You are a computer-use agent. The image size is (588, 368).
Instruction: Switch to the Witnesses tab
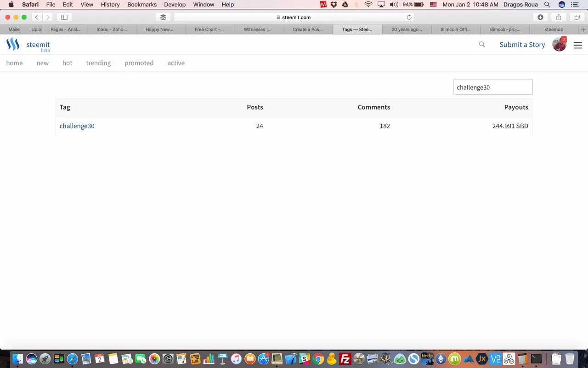pos(259,29)
